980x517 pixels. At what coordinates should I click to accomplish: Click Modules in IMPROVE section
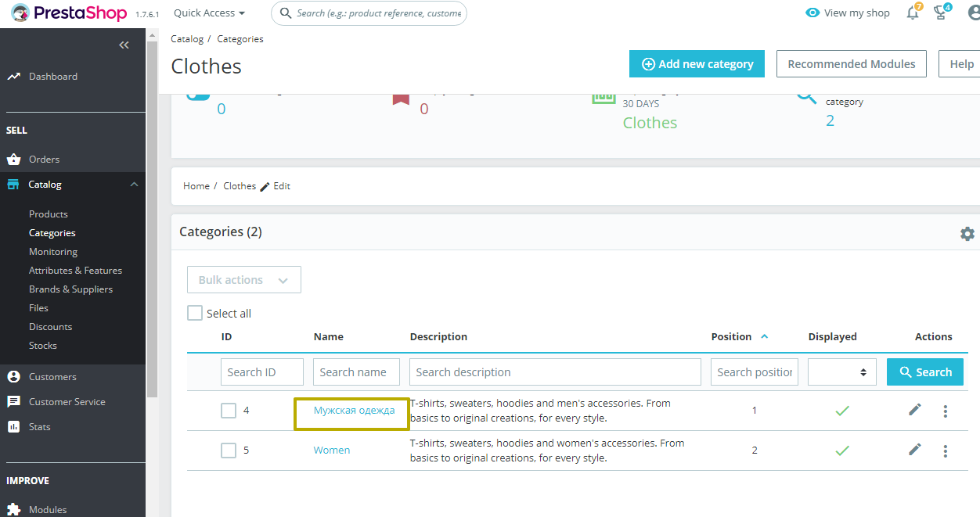pos(48,510)
